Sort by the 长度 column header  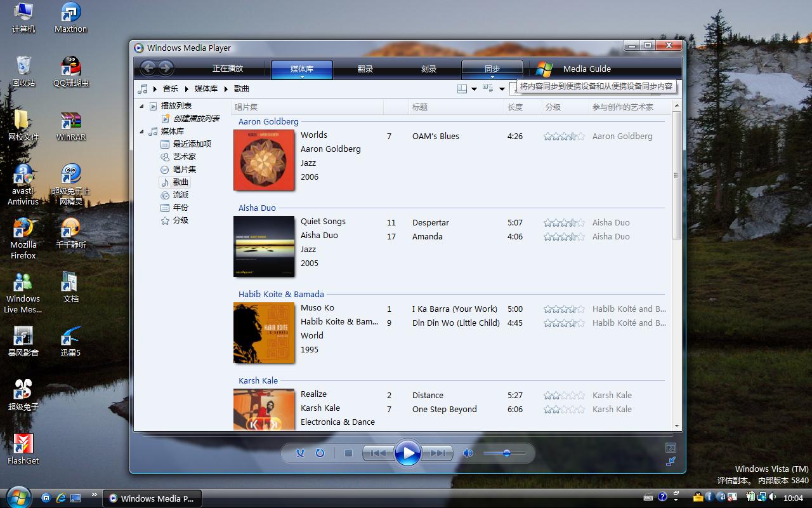(523, 107)
